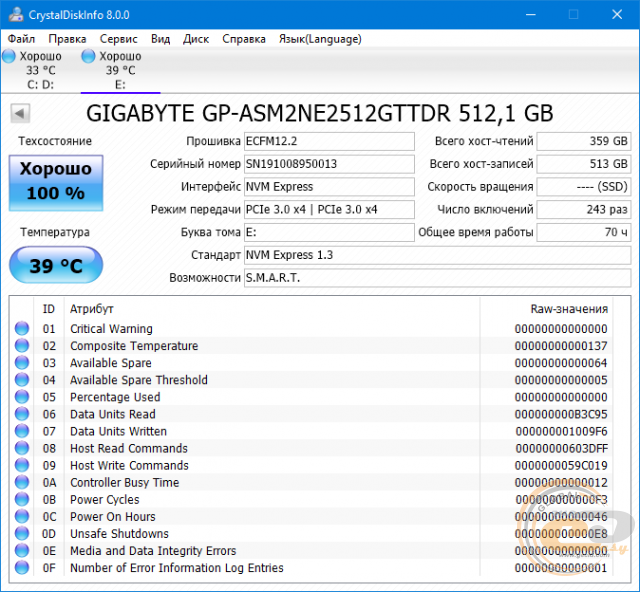This screenshot has width=640, height=592.
Task: Click raw value 0000000603DFF
Action: tap(561, 448)
